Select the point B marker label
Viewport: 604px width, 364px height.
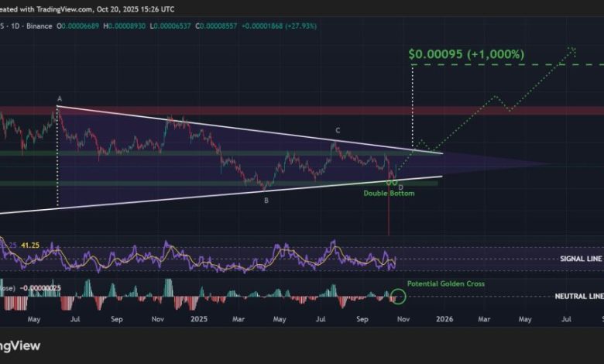click(266, 200)
